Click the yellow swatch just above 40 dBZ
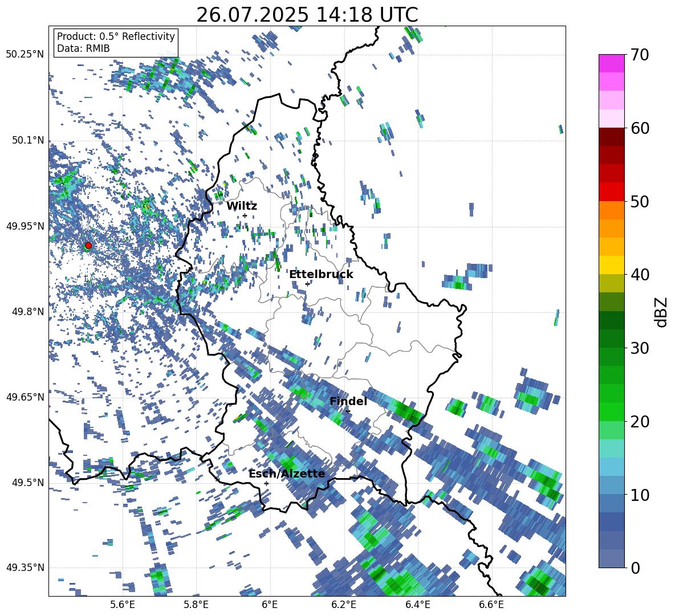 pos(611,265)
